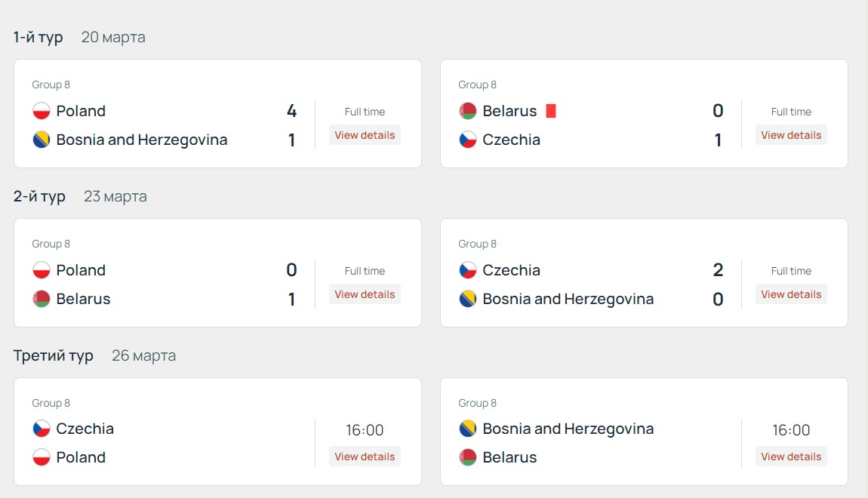Image resolution: width=868 pixels, height=498 pixels.
Task: Open Czechia team name in third round
Action: tap(85, 429)
